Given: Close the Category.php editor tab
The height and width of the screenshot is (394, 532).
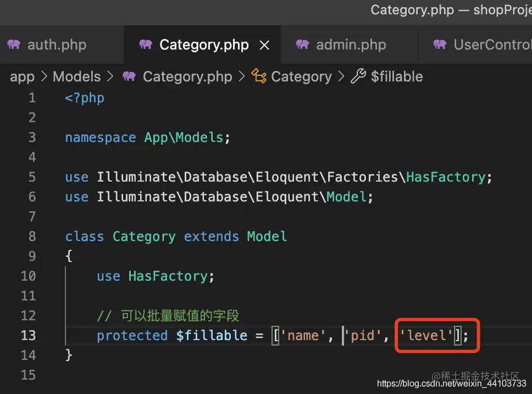Looking at the screenshot, I should [264, 45].
